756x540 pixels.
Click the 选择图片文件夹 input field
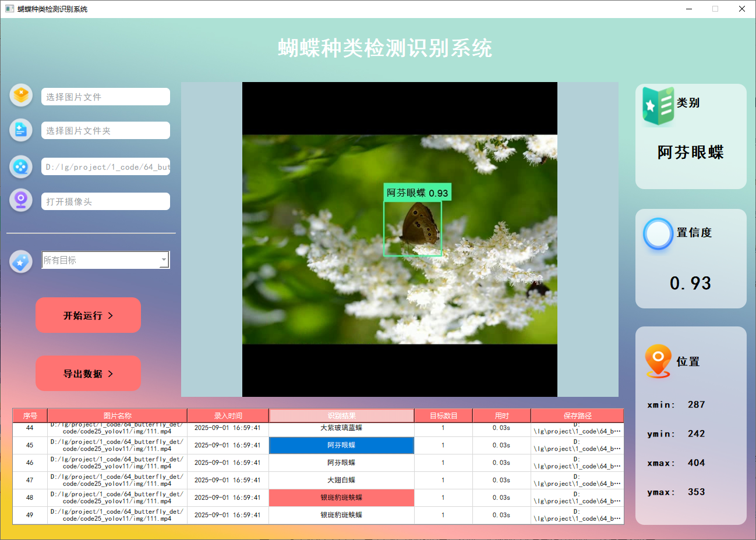coord(105,130)
